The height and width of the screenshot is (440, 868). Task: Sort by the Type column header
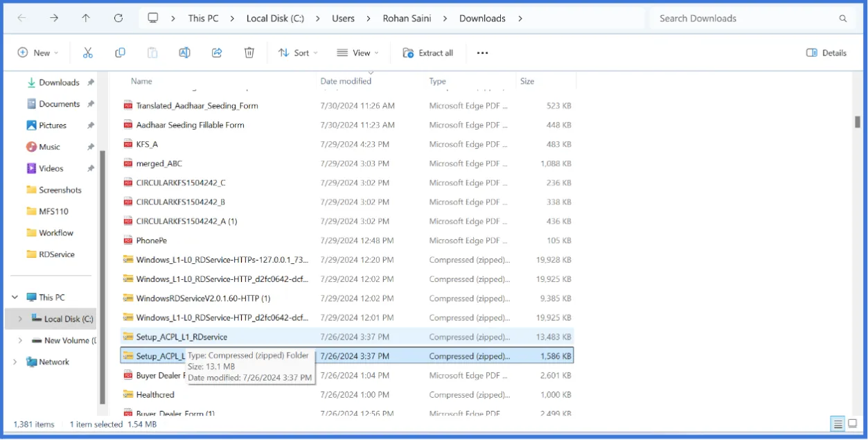point(437,81)
